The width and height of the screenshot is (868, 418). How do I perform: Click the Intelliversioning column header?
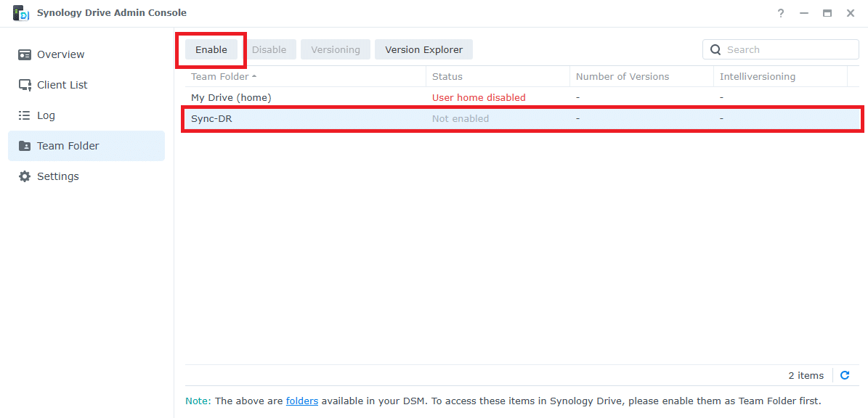point(781,76)
